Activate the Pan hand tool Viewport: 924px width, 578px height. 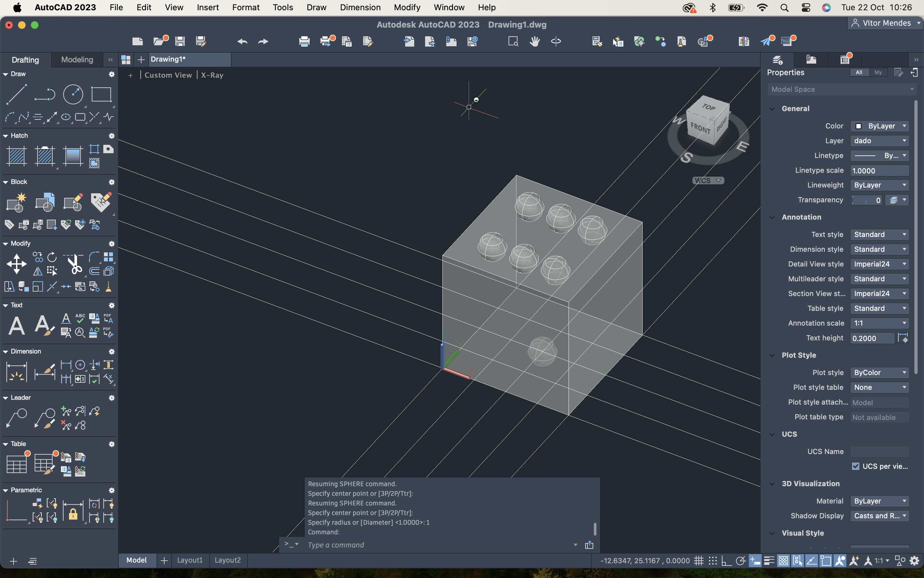[535, 41]
